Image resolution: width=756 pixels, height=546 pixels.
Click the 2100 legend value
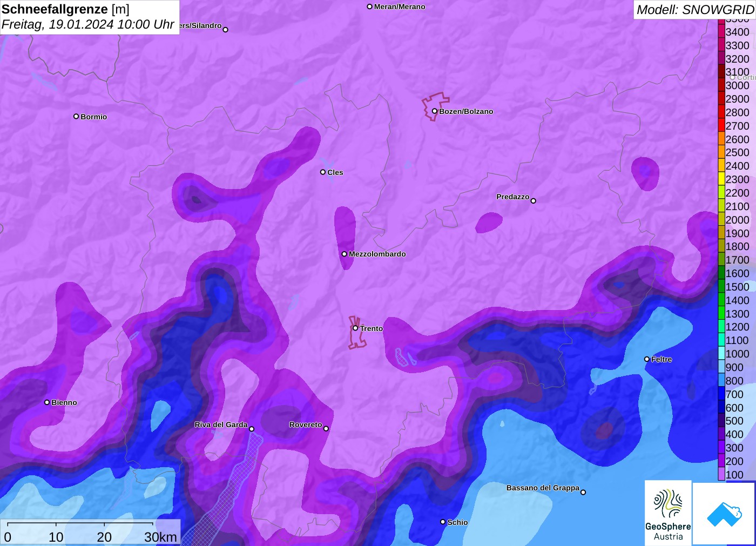tap(737, 206)
